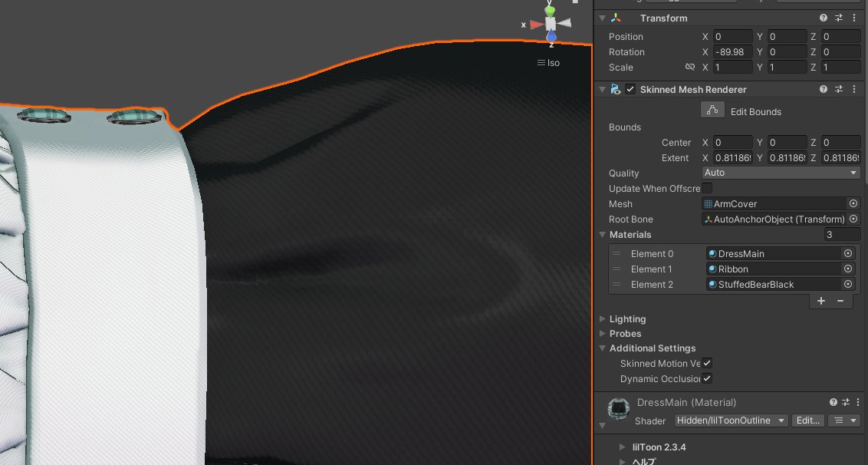Select the handle icon for Element 1 row
This screenshot has width=868, height=465.
coord(616,269)
